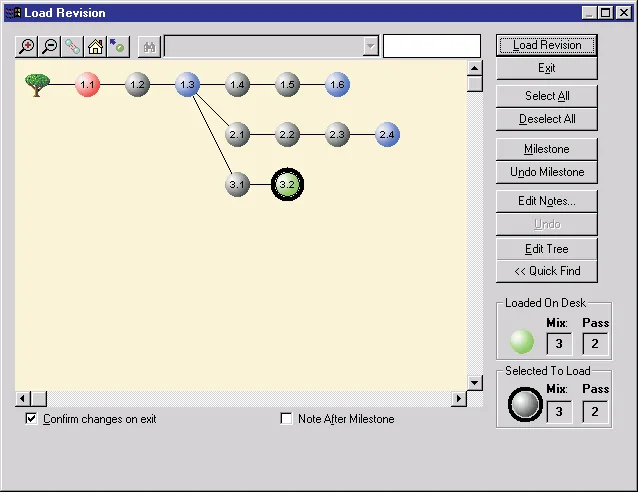Click the Milestone button

[547, 149]
